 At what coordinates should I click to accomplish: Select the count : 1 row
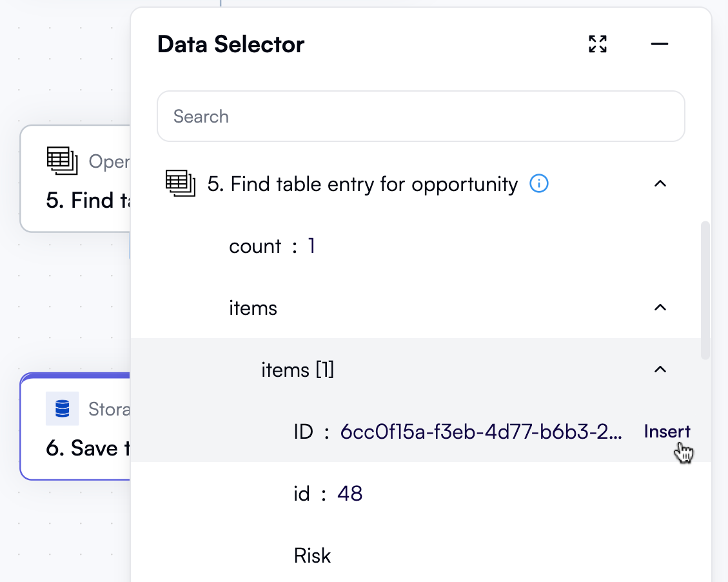coord(272,246)
